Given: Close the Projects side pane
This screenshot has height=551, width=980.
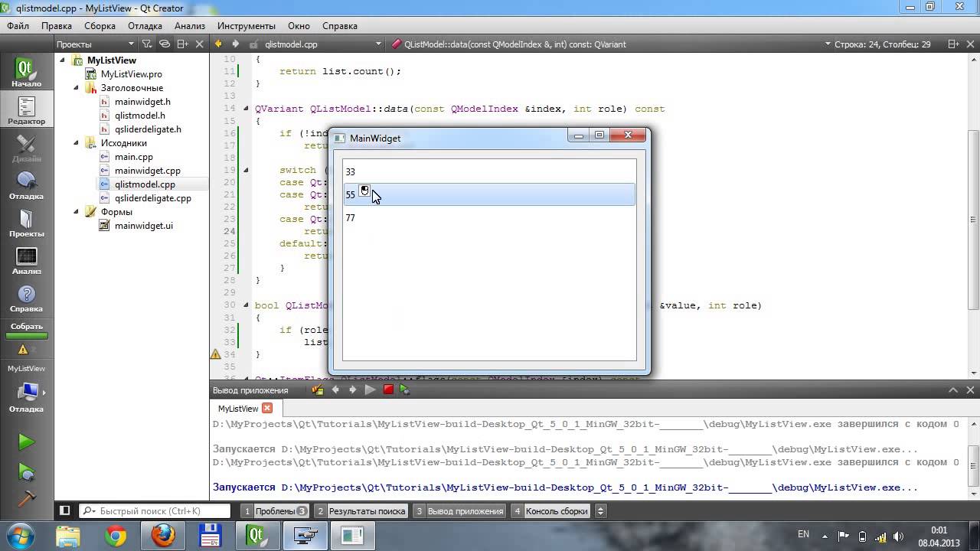Looking at the screenshot, I should 200,44.
